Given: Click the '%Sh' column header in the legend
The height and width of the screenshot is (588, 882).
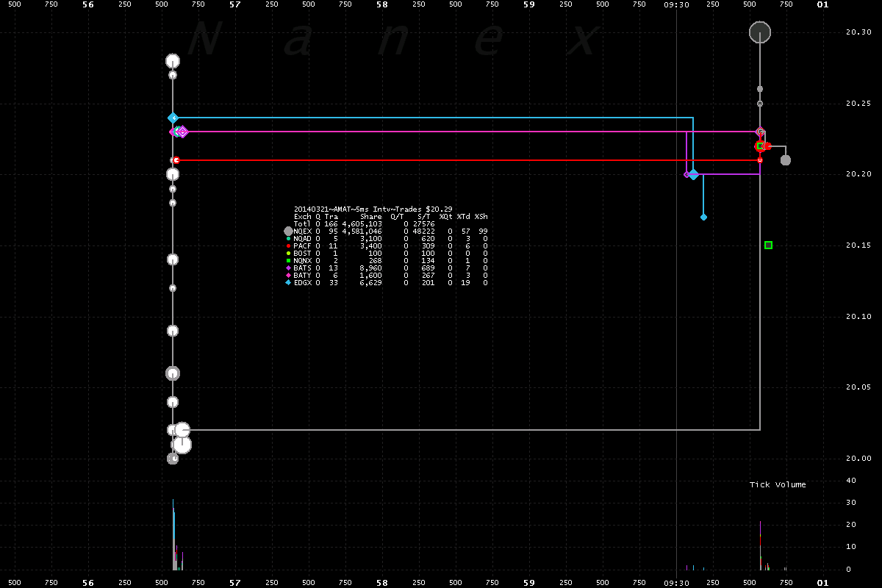Looking at the screenshot, I should point(481,217).
